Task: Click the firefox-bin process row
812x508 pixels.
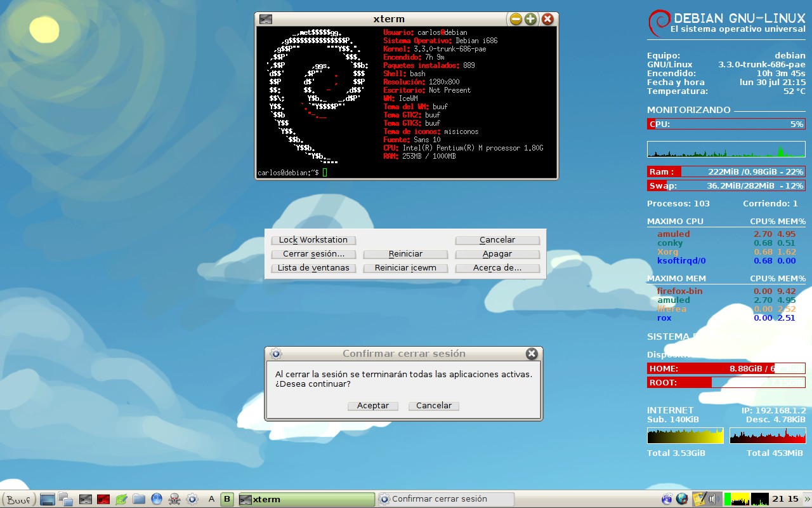Action: pos(726,291)
